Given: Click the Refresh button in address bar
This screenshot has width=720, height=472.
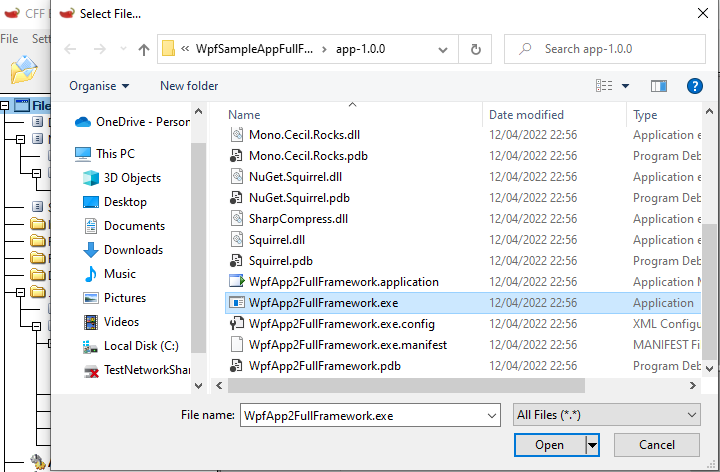Looking at the screenshot, I should (x=475, y=49).
